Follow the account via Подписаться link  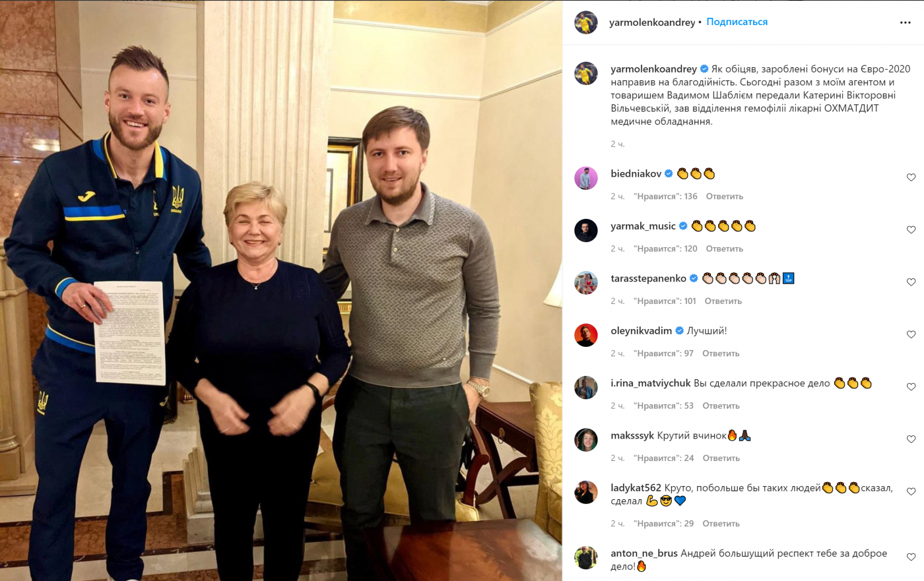(x=737, y=22)
